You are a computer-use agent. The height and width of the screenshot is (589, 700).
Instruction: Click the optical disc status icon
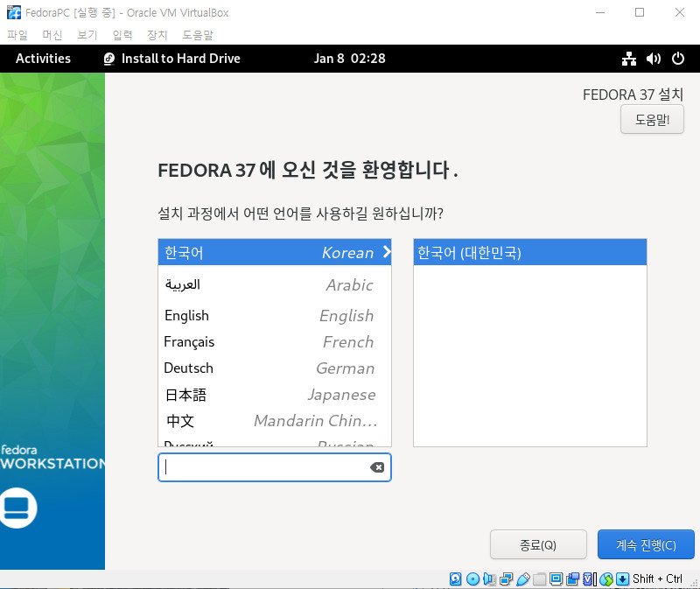point(472,579)
